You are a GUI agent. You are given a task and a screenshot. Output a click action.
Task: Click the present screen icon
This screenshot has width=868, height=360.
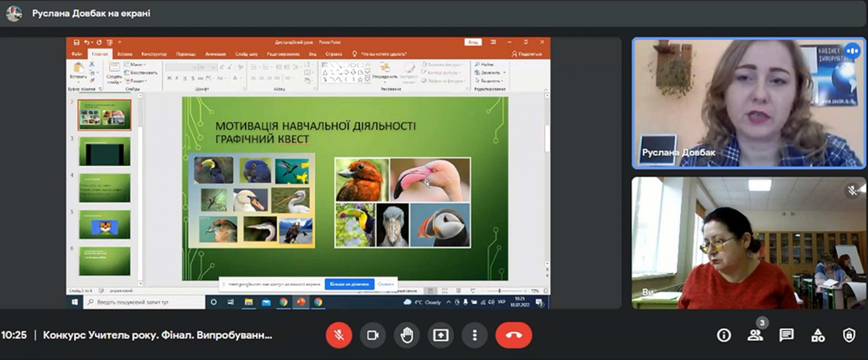pos(440,335)
